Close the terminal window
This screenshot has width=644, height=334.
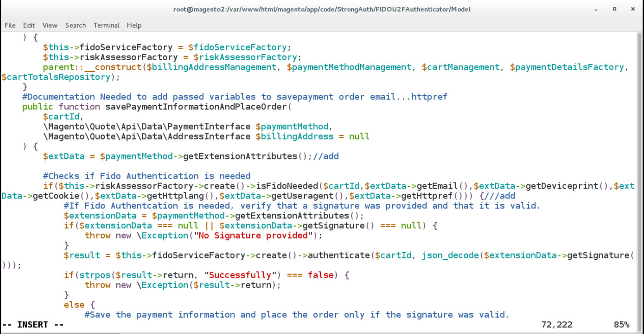(633, 9)
